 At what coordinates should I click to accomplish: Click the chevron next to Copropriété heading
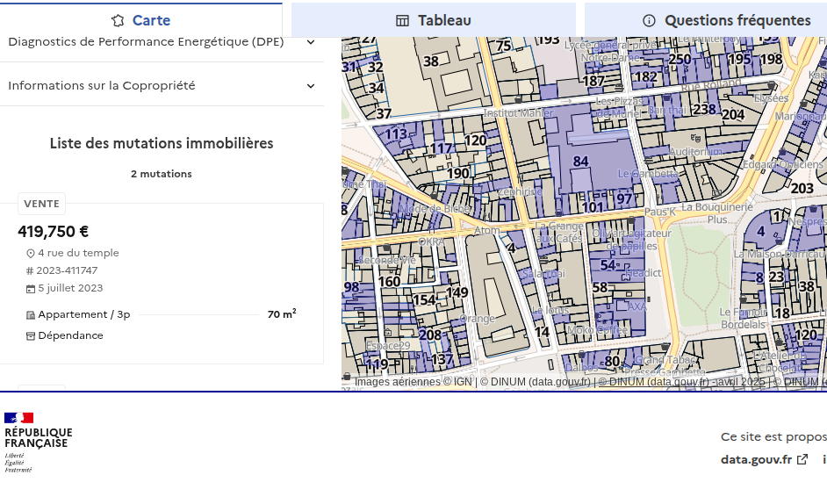point(311,86)
